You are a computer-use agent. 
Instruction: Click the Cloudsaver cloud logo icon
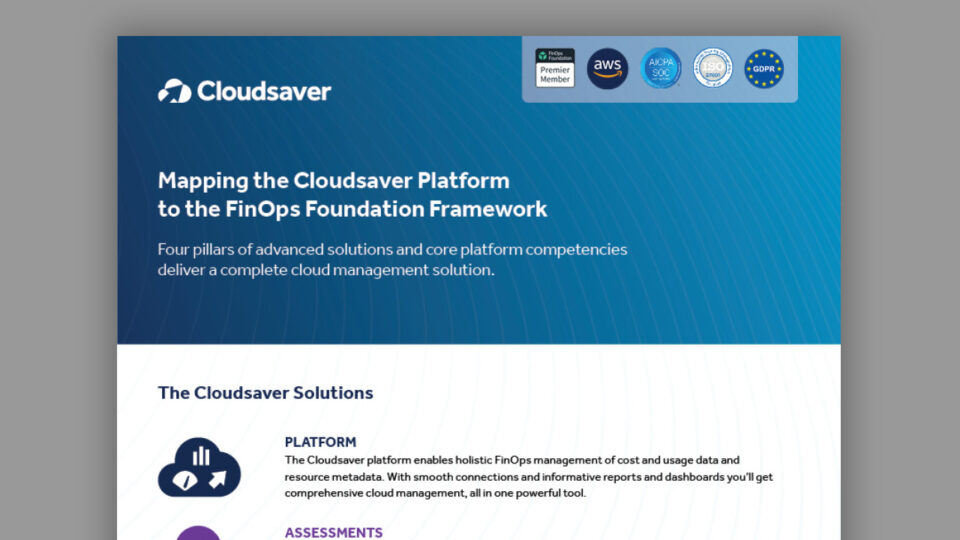(174, 91)
